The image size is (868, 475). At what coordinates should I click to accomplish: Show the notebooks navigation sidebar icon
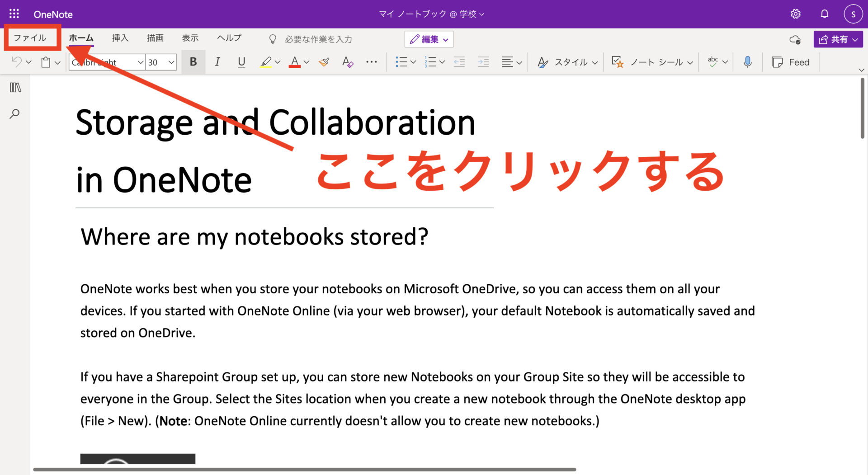tap(15, 87)
